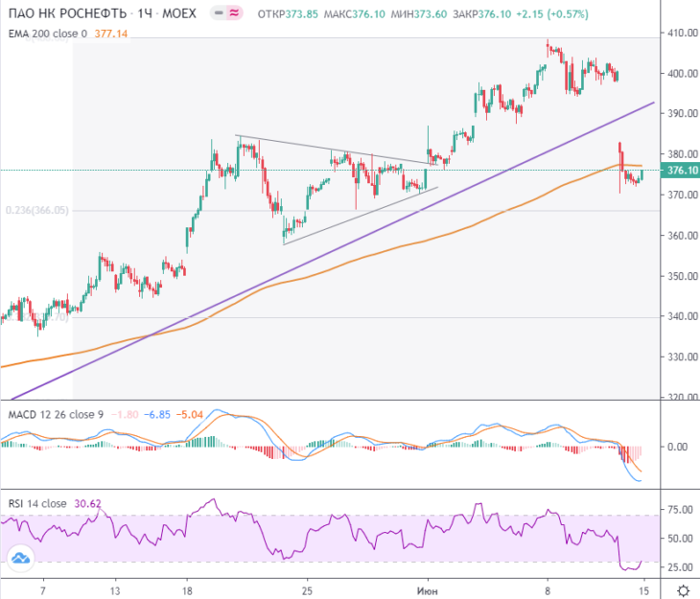This screenshot has width=700, height=599.
Task: Click the 330.00 price axis label
Action: tap(683, 357)
